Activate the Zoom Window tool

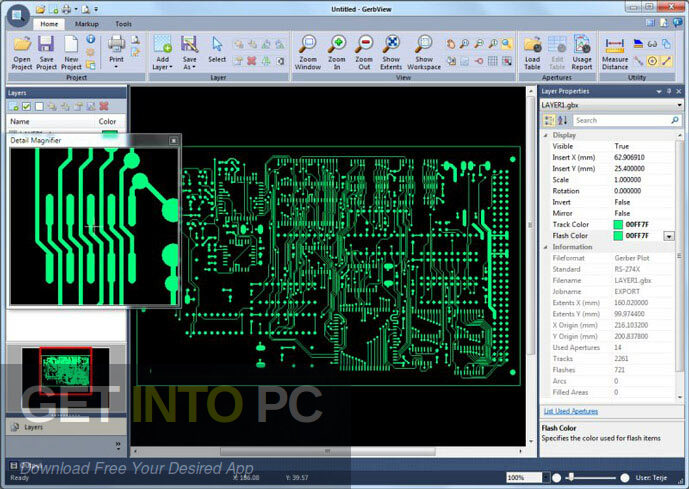pos(308,53)
